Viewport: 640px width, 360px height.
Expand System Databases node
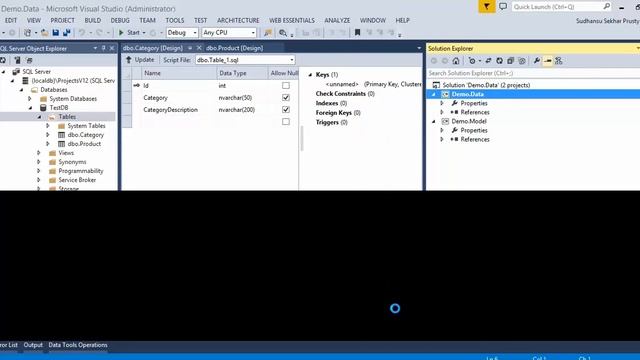(30, 99)
